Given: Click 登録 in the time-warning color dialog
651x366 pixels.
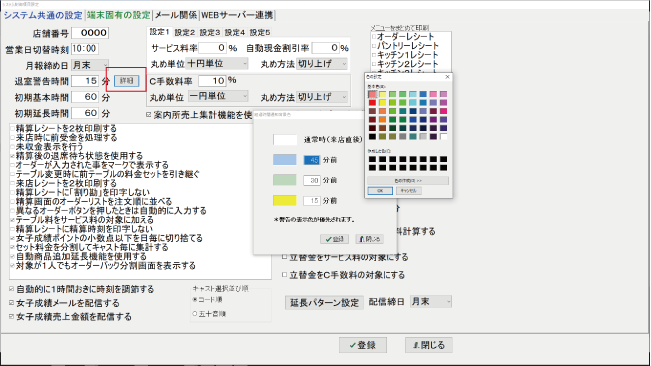Looking at the screenshot, I should click(334, 239).
